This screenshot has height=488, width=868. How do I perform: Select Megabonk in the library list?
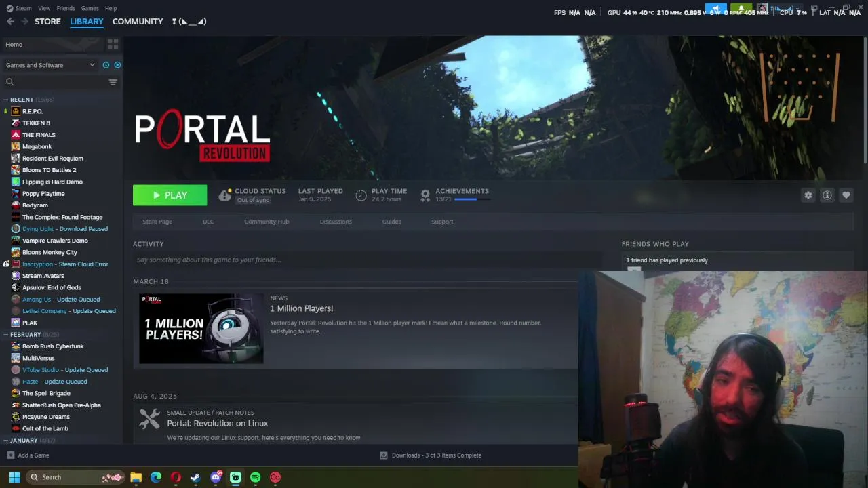click(x=37, y=146)
